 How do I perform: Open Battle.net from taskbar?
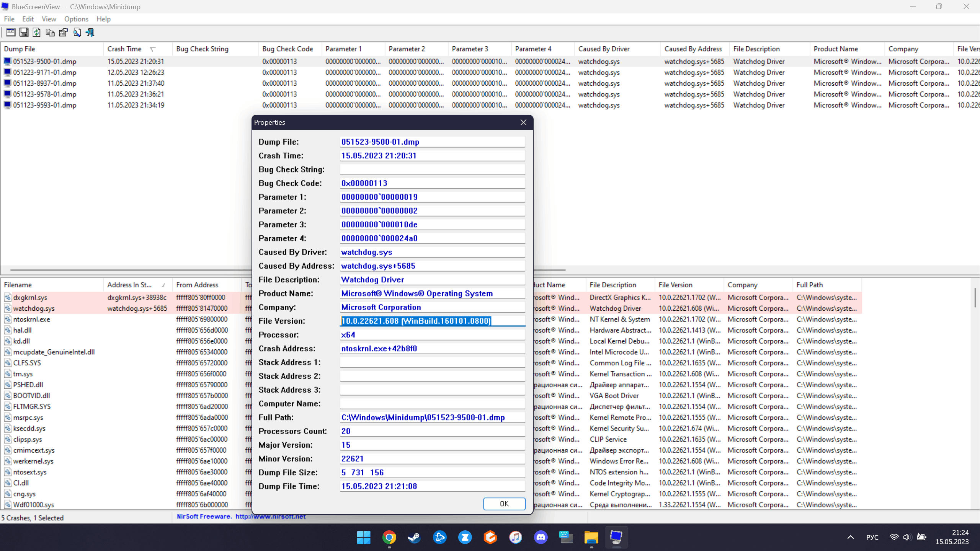(x=439, y=537)
